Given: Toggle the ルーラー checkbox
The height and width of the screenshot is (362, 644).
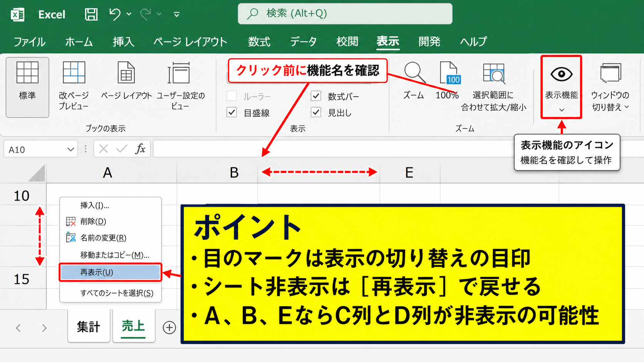Looking at the screenshot, I should pos(231,96).
